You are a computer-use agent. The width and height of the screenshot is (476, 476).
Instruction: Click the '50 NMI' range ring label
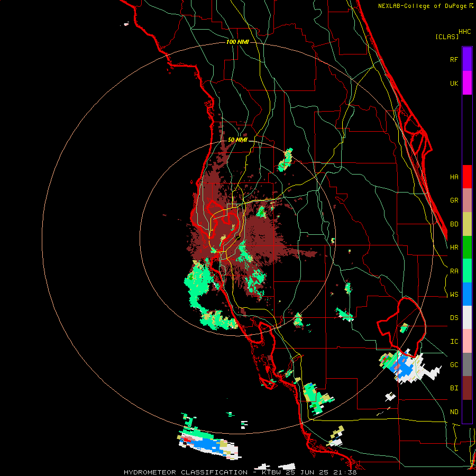coord(237,140)
